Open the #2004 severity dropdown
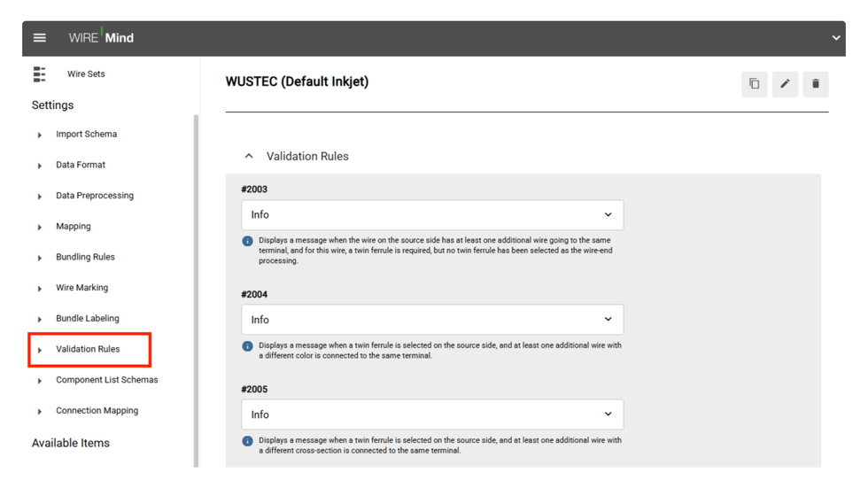Image resolution: width=868 pixels, height=488 pixels. pos(432,320)
